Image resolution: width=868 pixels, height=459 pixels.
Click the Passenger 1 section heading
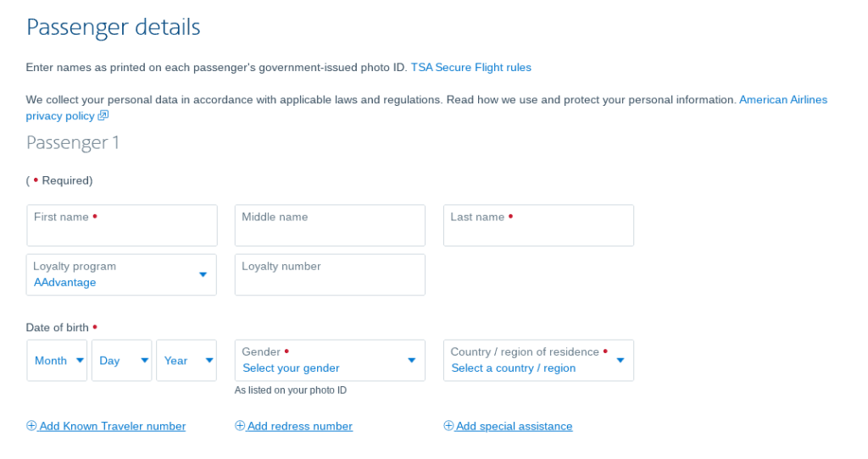pyautogui.click(x=73, y=142)
